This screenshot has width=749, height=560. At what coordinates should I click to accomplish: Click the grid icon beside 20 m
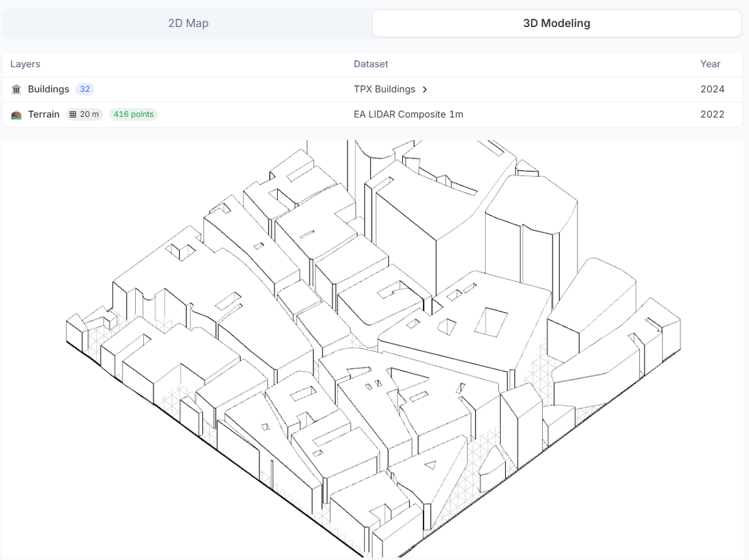tap(73, 114)
